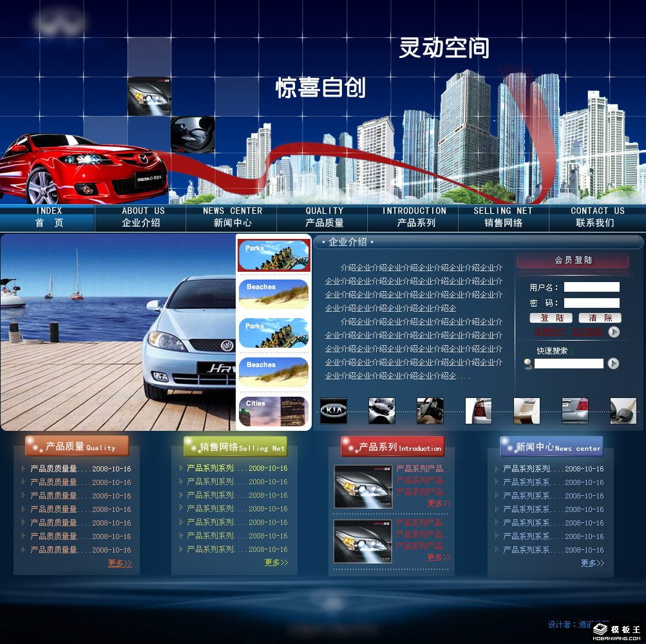The image size is (646, 644).
Task: Focus the 快速搜索 search box
Action: (x=569, y=363)
